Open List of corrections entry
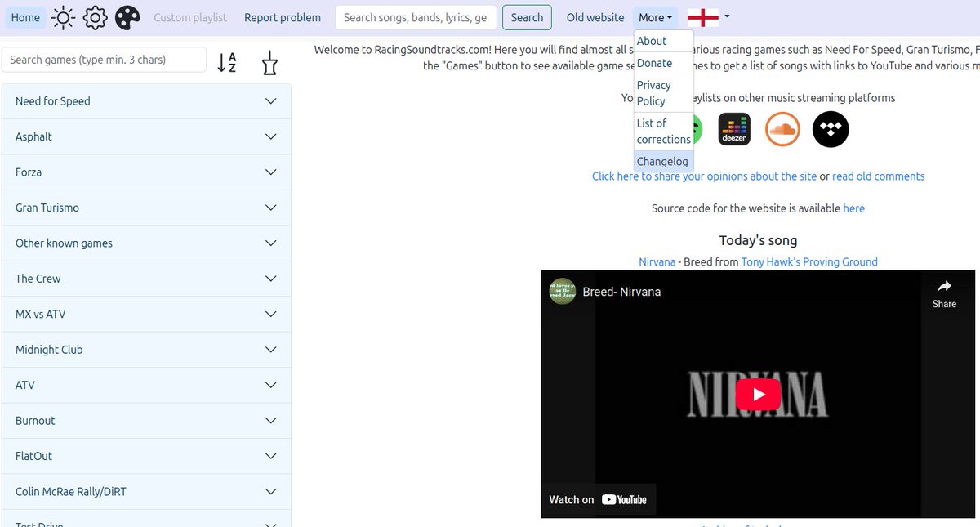 [664, 132]
